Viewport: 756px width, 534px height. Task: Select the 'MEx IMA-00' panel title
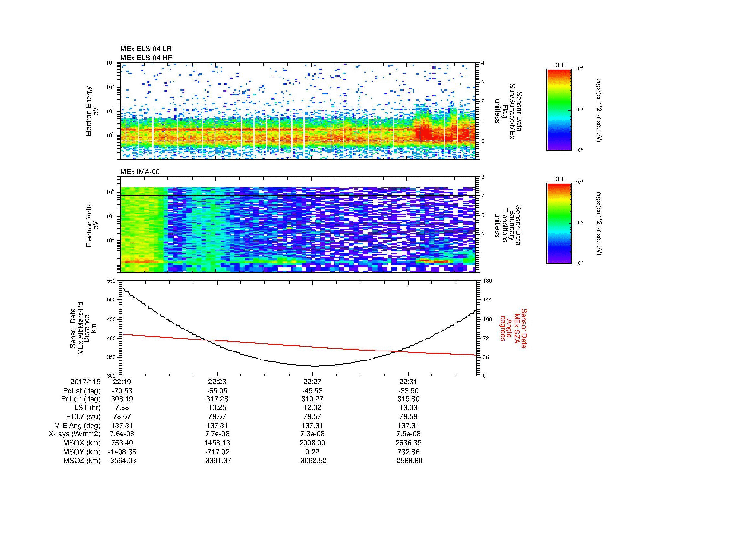[140, 172]
